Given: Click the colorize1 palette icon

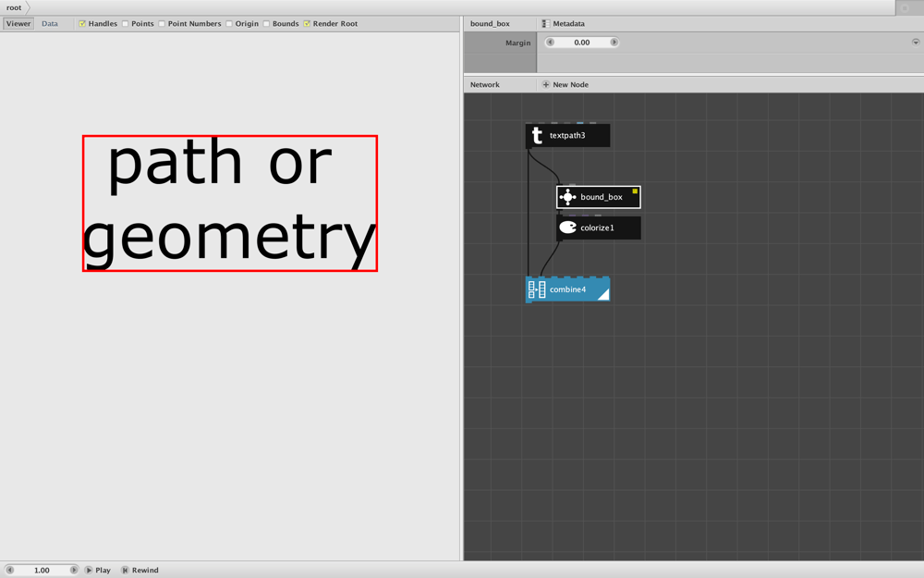Looking at the screenshot, I should click(x=567, y=228).
